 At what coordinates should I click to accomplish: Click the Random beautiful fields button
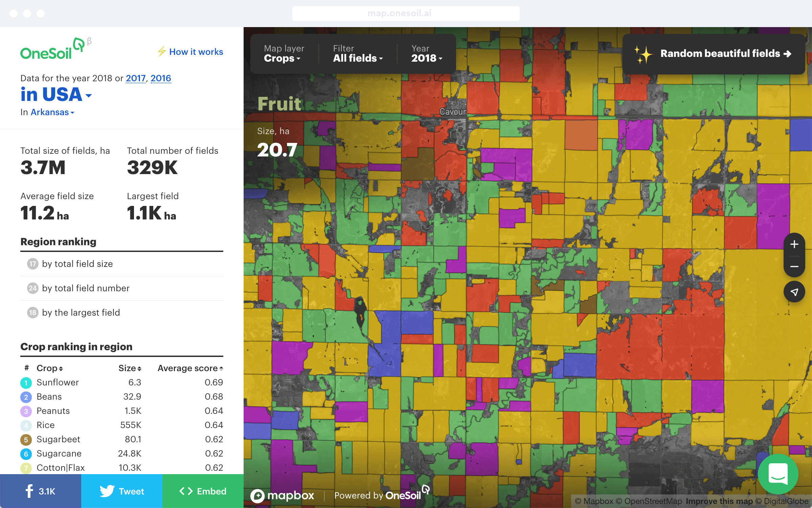point(714,54)
